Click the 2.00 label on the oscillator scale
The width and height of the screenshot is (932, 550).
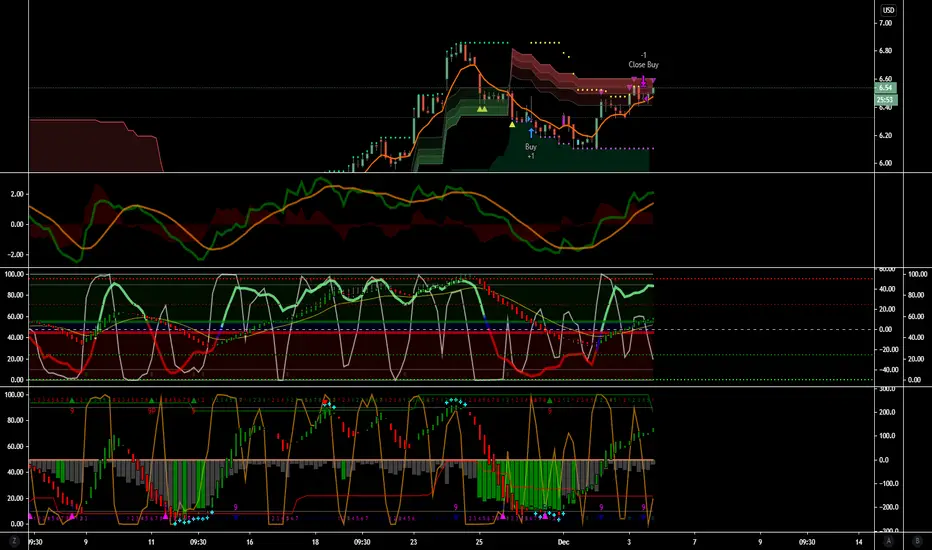click(x=17, y=194)
